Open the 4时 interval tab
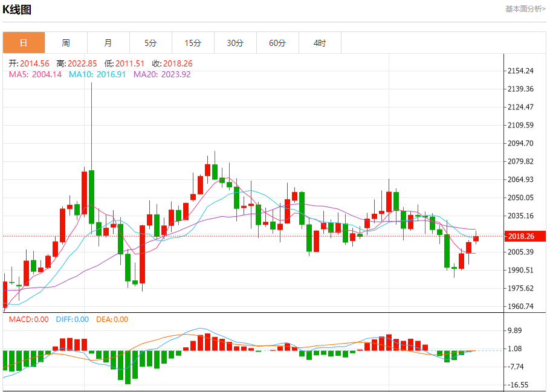 [x=320, y=43]
